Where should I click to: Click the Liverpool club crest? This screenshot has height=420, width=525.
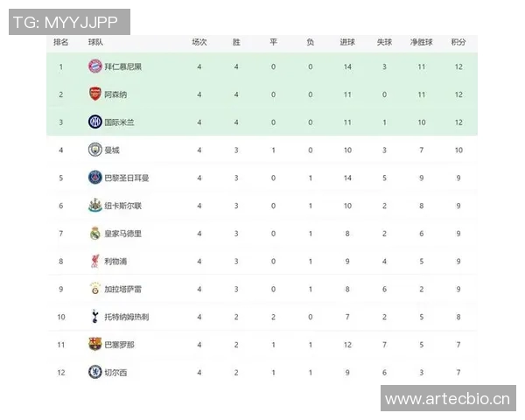[94, 261]
